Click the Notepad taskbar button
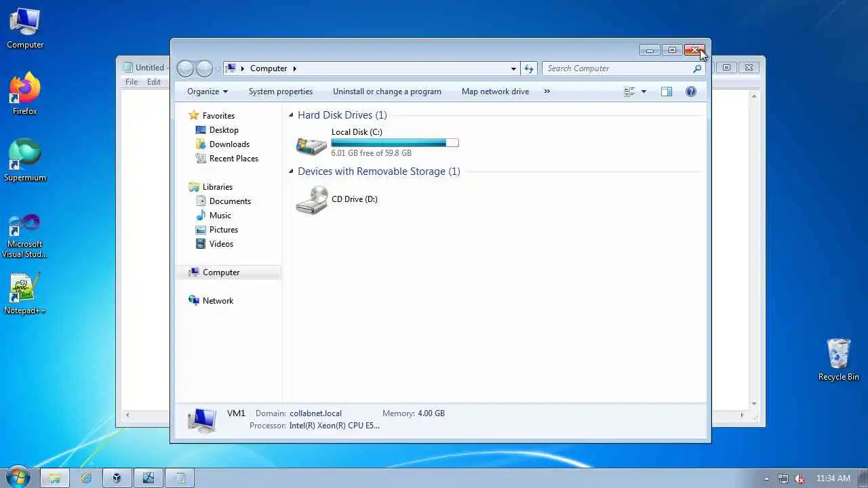The image size is (868, 488). coord(180,478)
